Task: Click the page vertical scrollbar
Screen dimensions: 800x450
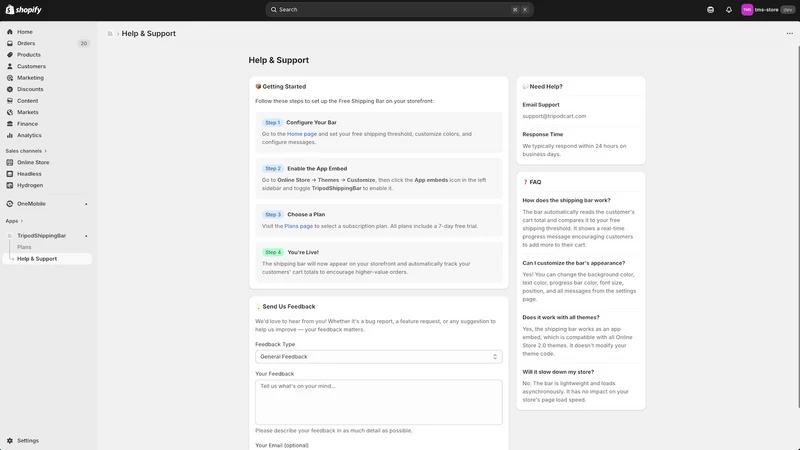Action: [x=797, y=227]
